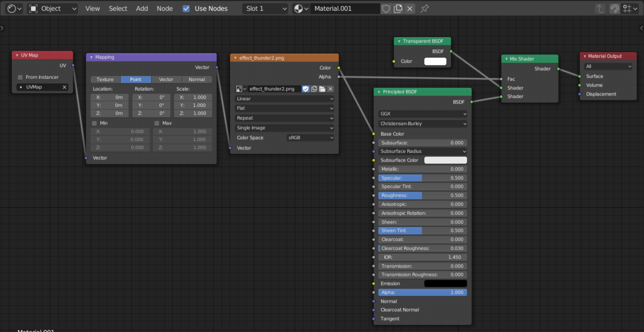
Task: Select the Vector mapping type button
Action: (x=166, y=79)
